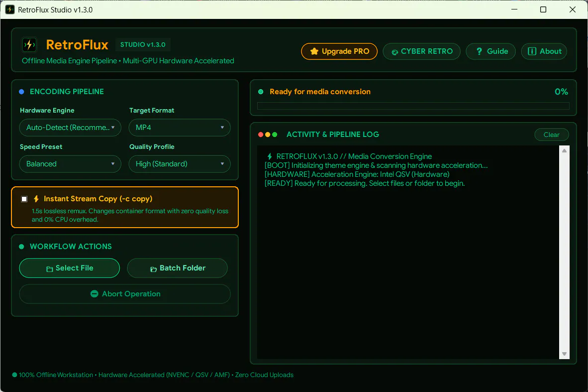The height and width of the screenshot is (392, 588).
Task: Click the folder icon on Select File
Action: coord(50,269)
